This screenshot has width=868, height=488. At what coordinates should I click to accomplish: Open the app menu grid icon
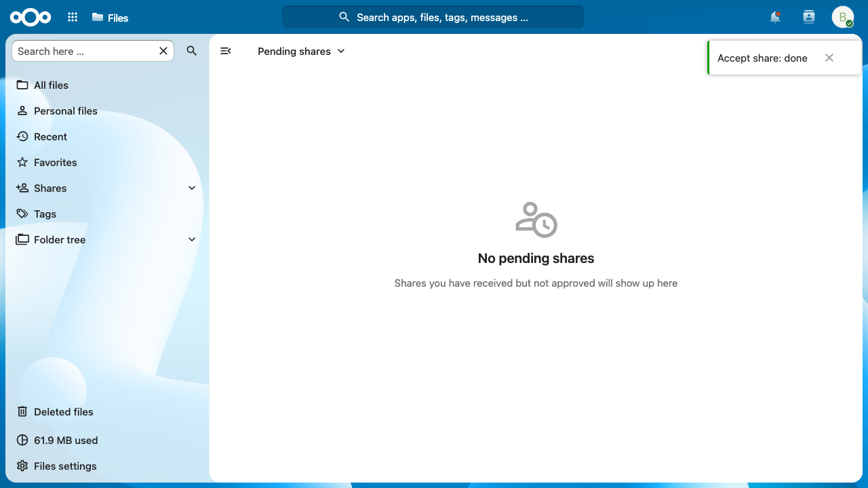click(x=73, y=18)
